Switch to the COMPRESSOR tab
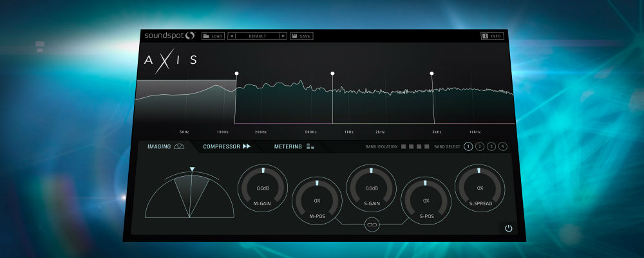This screenshot has height=258, width=644. pos(227,146)
